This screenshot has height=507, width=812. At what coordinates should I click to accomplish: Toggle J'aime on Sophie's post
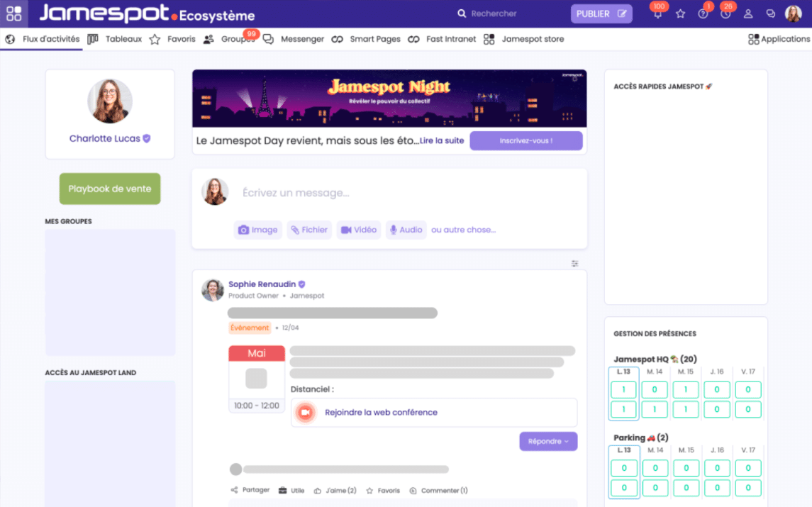335,491
